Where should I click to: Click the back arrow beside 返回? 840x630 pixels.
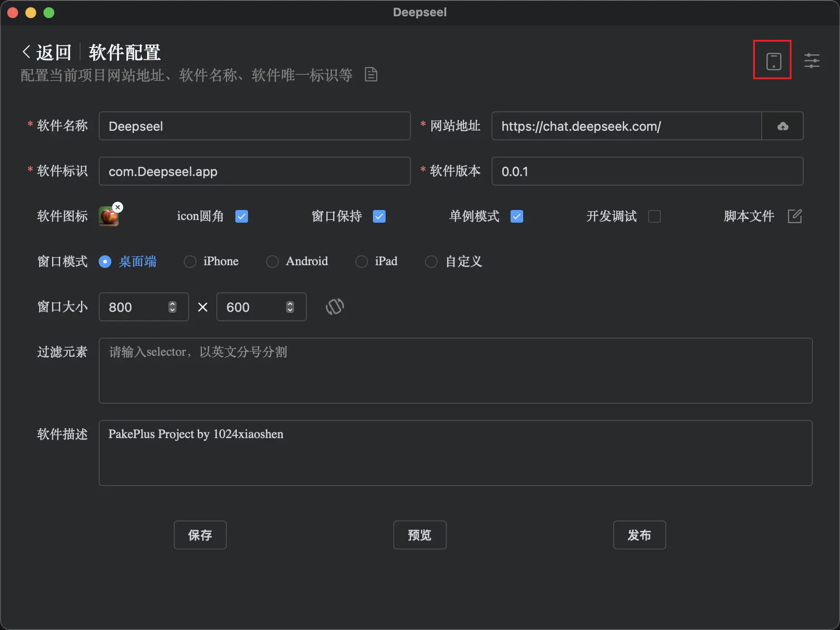click(26, 51)
